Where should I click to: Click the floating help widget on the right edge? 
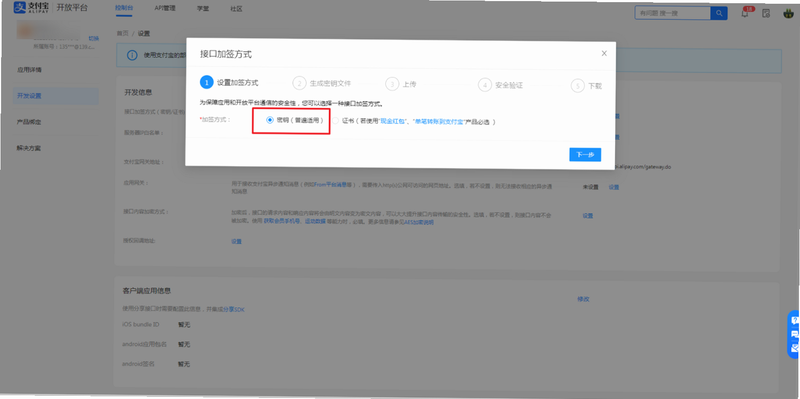[793, 334]
